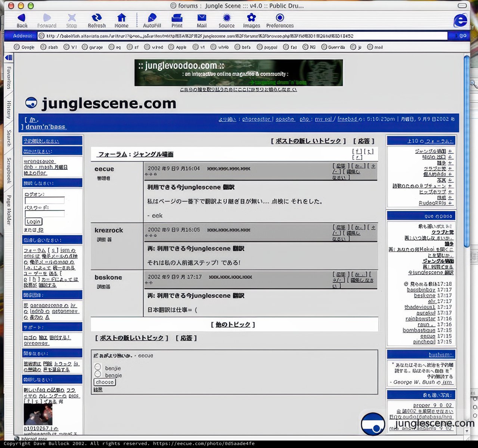Image resolution: width=478 pixels, height=448 pixels.
Task: Open the 'mail' favorites bar bookmark
Action: [x=375, y=47]
